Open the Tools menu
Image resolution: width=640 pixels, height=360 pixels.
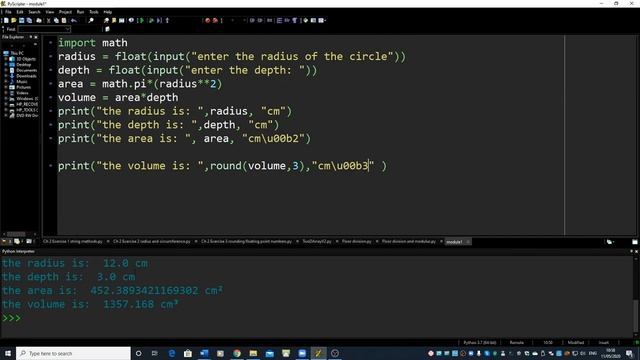(x=93, y=12)
